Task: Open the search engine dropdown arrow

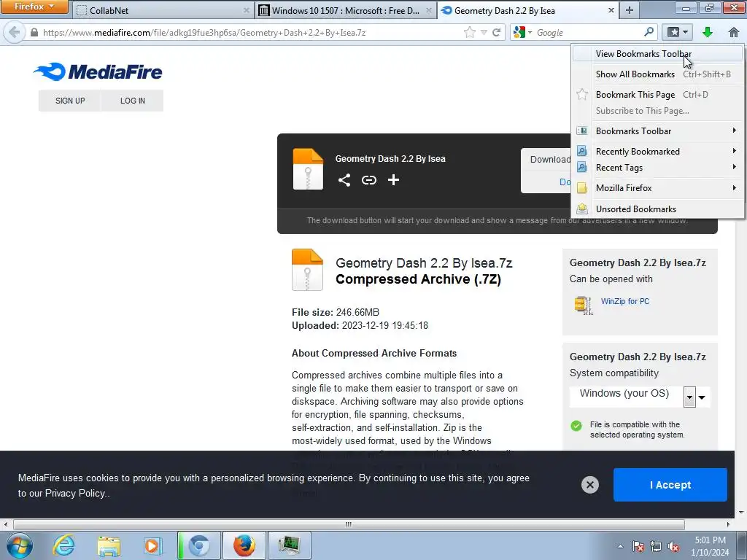Action: 530,32
